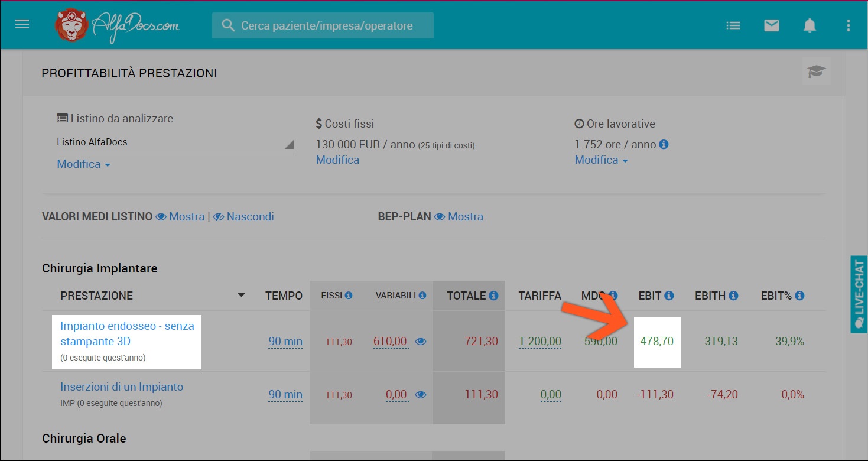Expand Modifica dropdown under Ore lavorative
This screenshot has width=868, height=461.
(x=601, y=160)
